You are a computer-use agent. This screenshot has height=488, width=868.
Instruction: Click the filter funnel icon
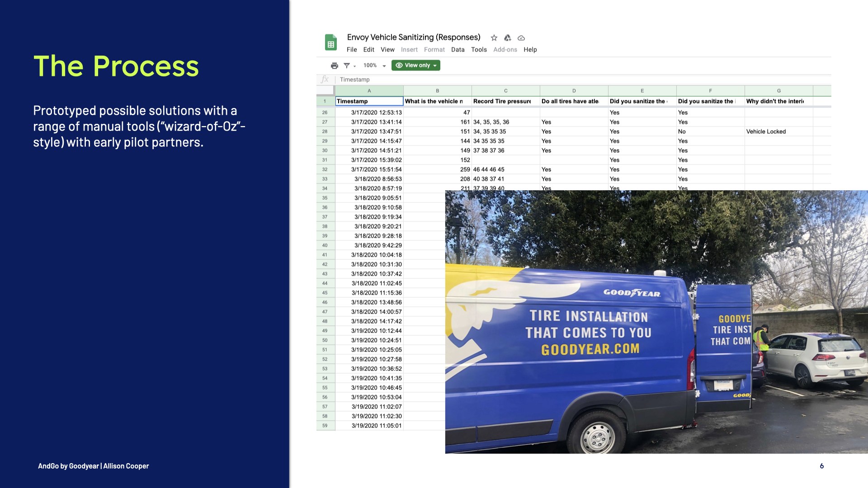pyautogui.click(x=347, y=66)
